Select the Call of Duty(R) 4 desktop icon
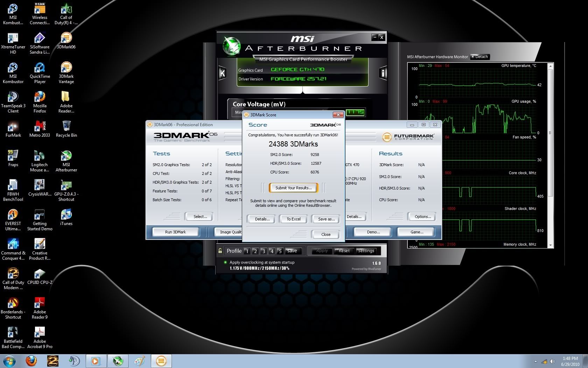This screenshot has width=588, height=368. 66,14
